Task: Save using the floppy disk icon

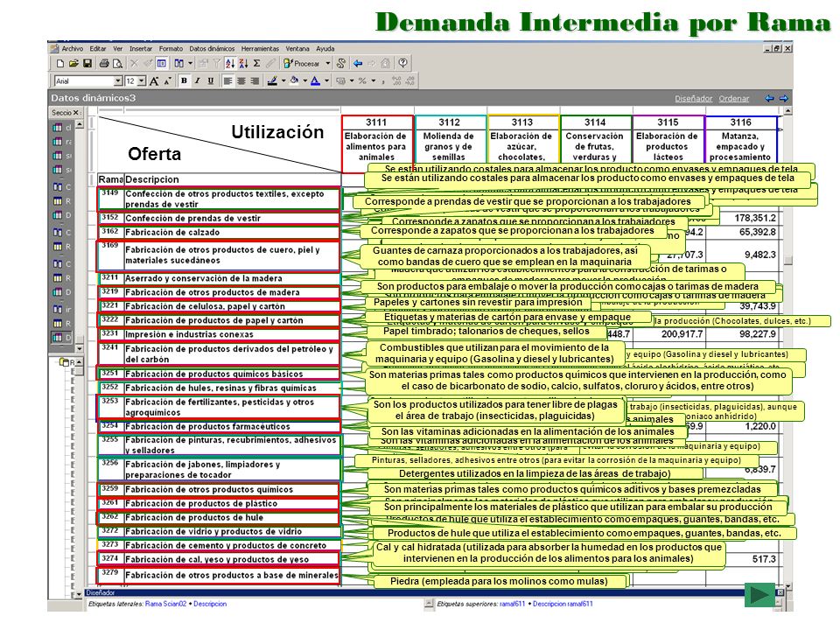Action: point(87,63)
